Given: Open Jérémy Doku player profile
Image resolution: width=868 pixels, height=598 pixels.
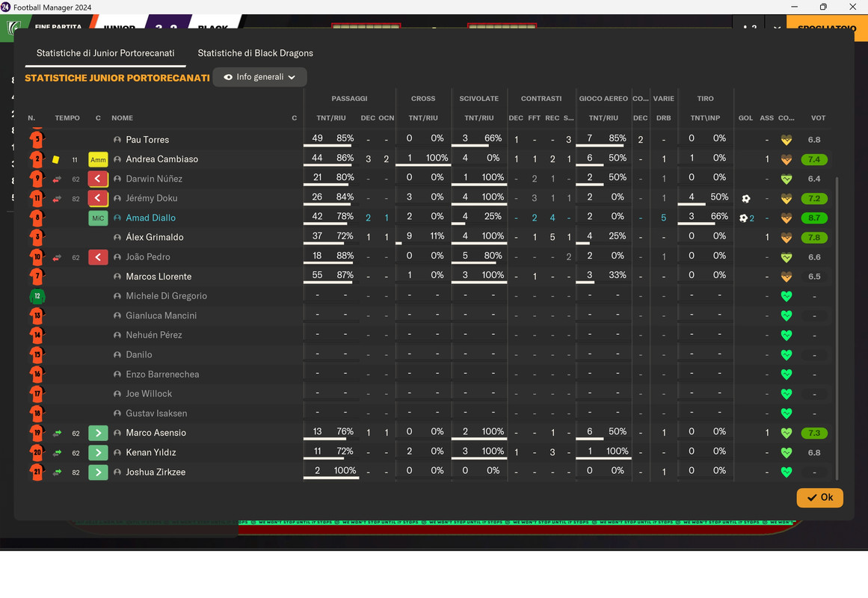Looking at the screenshot, I should coord(152,198).
